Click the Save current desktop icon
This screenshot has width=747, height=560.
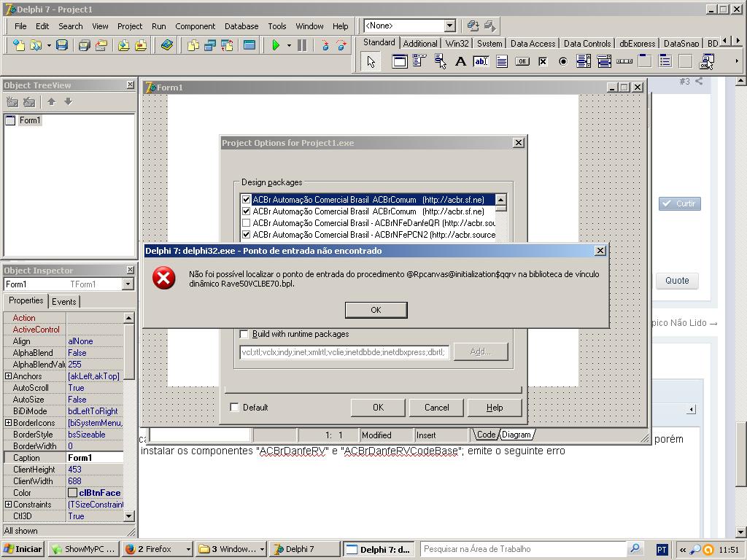tap(473, 26)
